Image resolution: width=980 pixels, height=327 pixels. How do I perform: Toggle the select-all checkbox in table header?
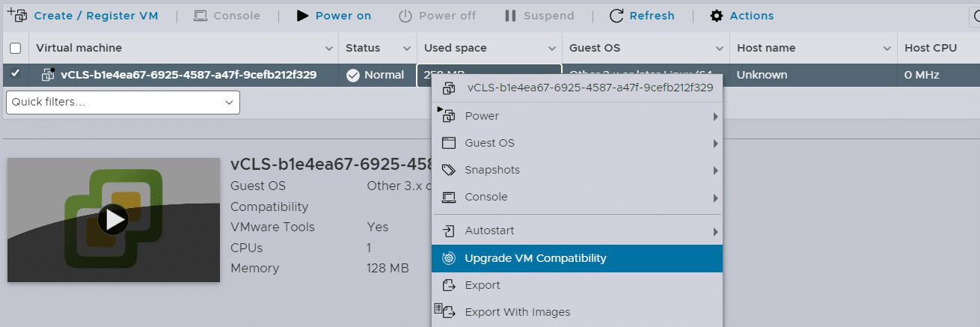(x=15, y=48)
